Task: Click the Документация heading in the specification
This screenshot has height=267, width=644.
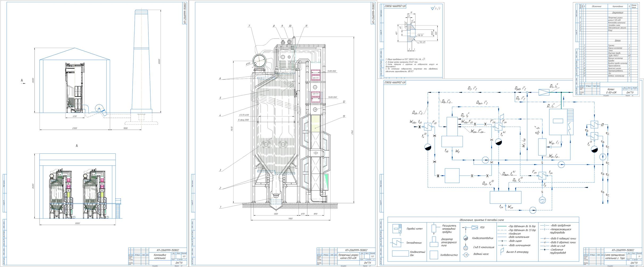Action: coord(617,12)
